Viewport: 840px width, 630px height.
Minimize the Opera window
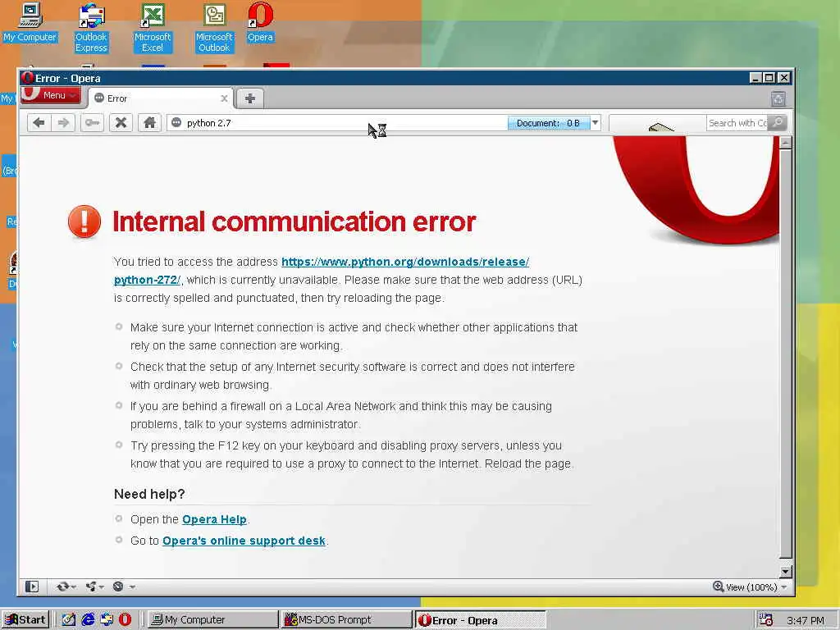click(756, 78)
